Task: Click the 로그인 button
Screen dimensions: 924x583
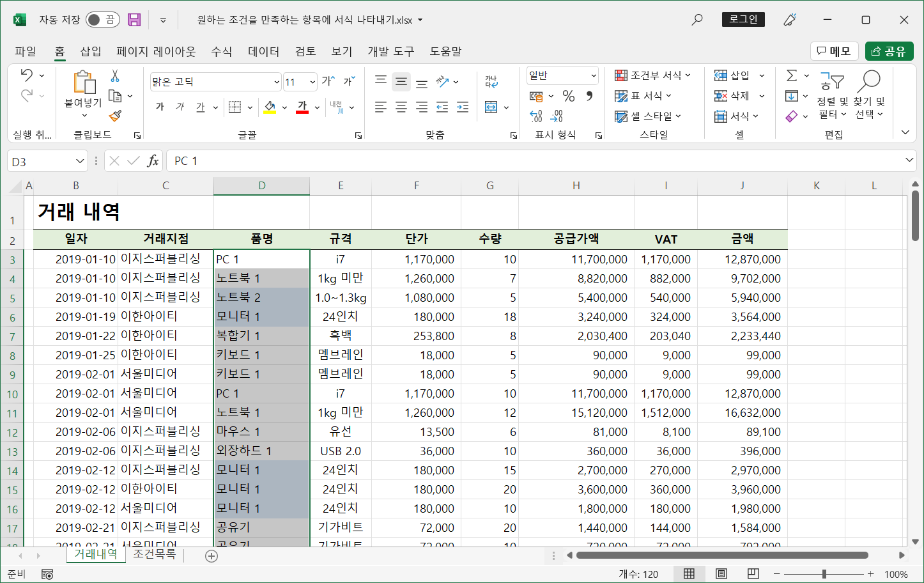Action: (743, 19)
